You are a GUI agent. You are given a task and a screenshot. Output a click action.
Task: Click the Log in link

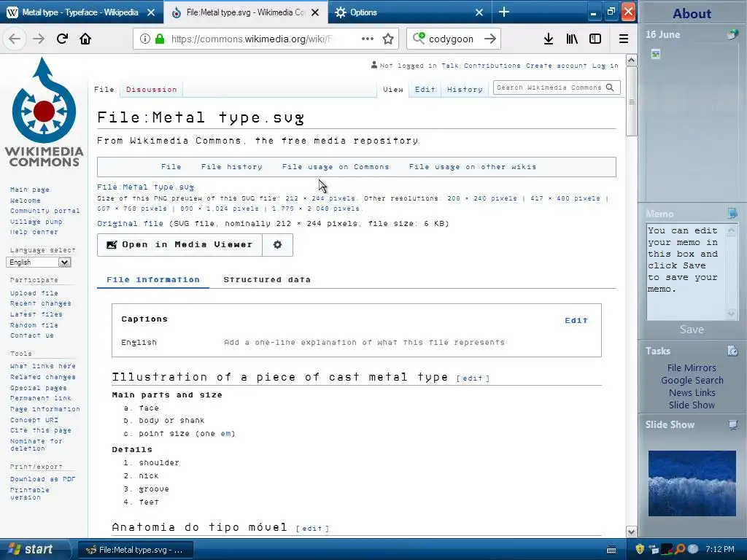click(x=605, y=65)
